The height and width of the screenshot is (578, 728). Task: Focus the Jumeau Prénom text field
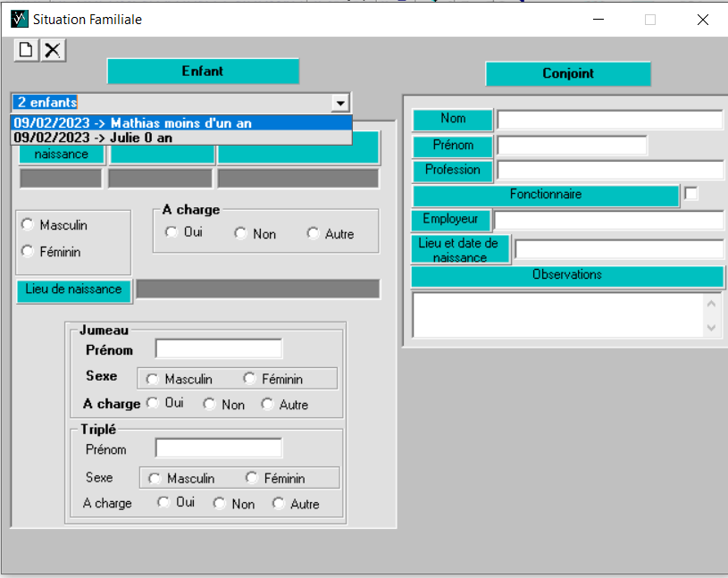click(x=218, y=348)
